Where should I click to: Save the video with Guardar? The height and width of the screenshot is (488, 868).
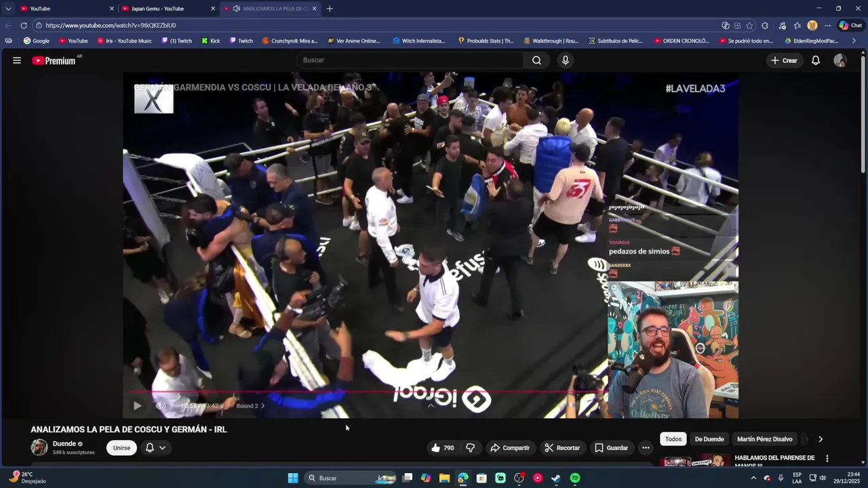pos(612,448)
